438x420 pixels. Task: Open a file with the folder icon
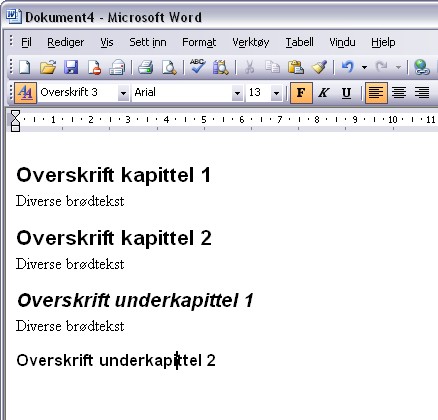point(48,67)
